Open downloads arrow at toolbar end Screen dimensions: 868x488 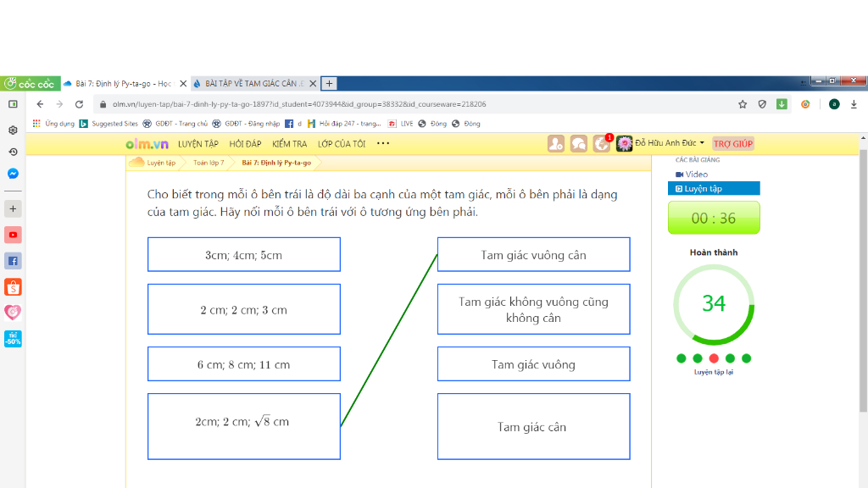point(854,104)
